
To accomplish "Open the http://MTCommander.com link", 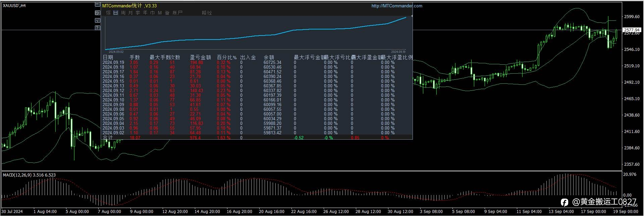I will pos(397,6).
